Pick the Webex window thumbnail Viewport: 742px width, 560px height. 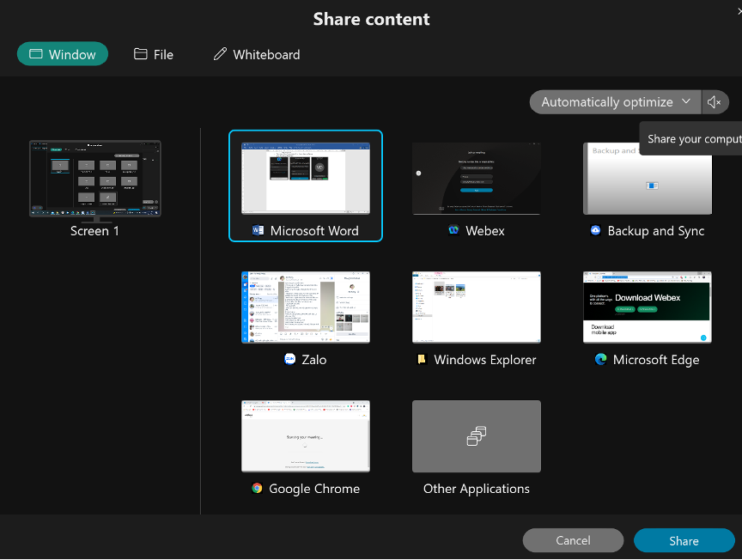coord(477,178)
